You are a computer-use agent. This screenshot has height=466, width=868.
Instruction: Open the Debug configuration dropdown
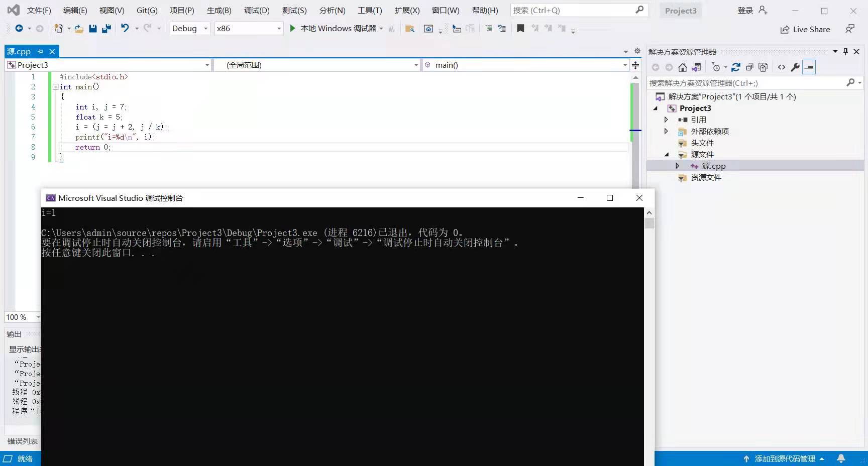coord(190,29)
